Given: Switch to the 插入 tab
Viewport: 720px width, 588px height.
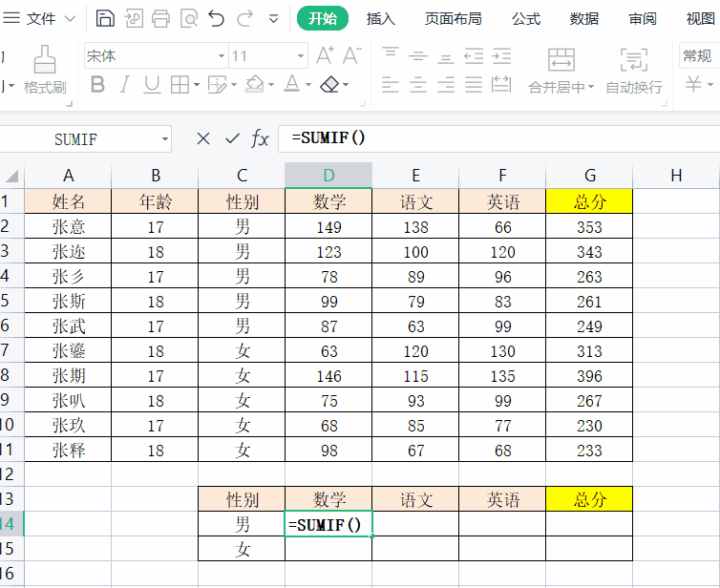Looking at the screenshot, I should tap(381, 18).
